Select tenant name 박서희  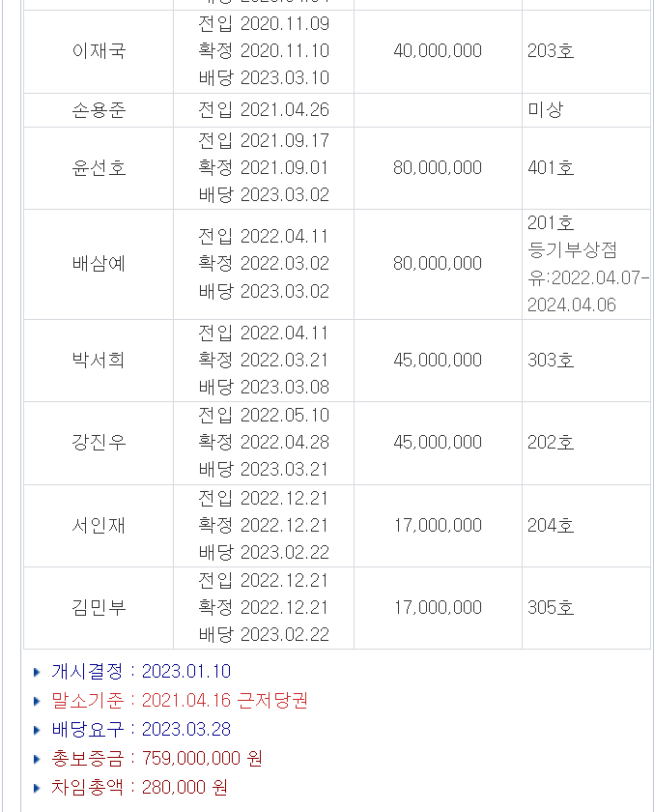pos(99,361)
